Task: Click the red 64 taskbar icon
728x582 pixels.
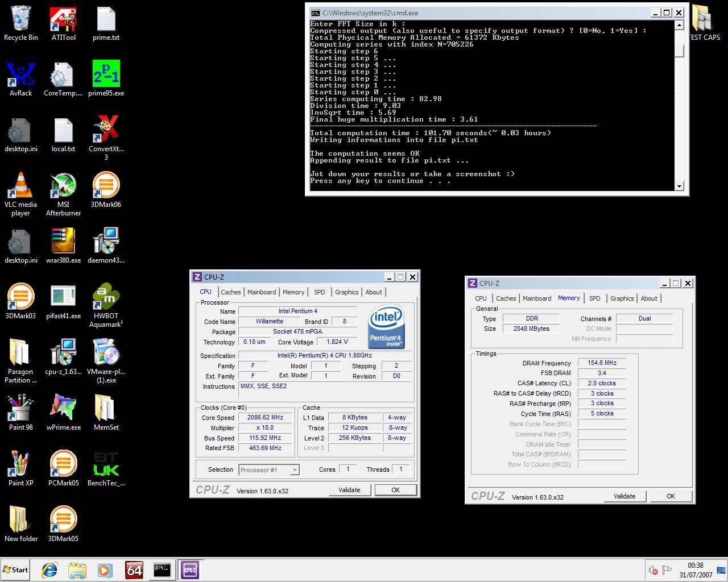Action: click(134, 570)
